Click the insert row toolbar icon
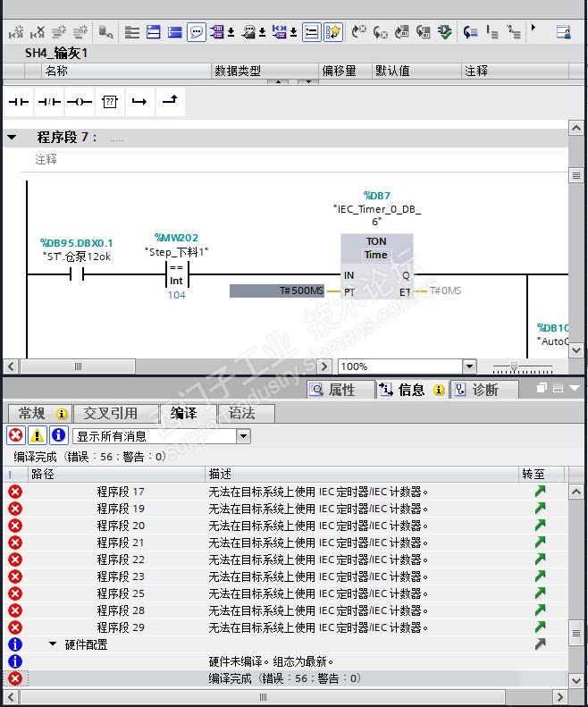The image size is (588, 707). (x=59, y=32)
